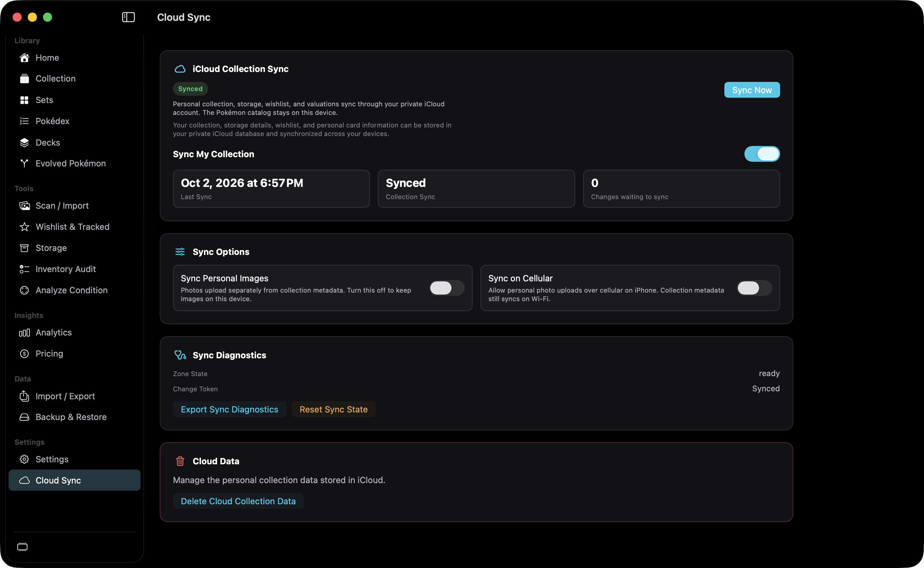Turn off Sync My Collection switch
This screenshot has width=924, height=568.
(x=762, y=154)
